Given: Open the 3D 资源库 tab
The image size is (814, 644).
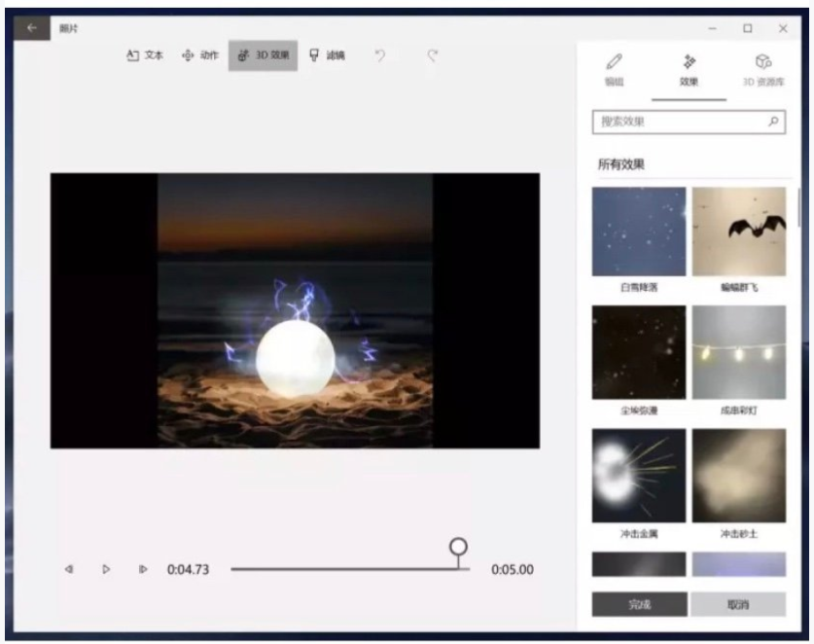Looking at the screenshot, I should (x=762, y=70).
